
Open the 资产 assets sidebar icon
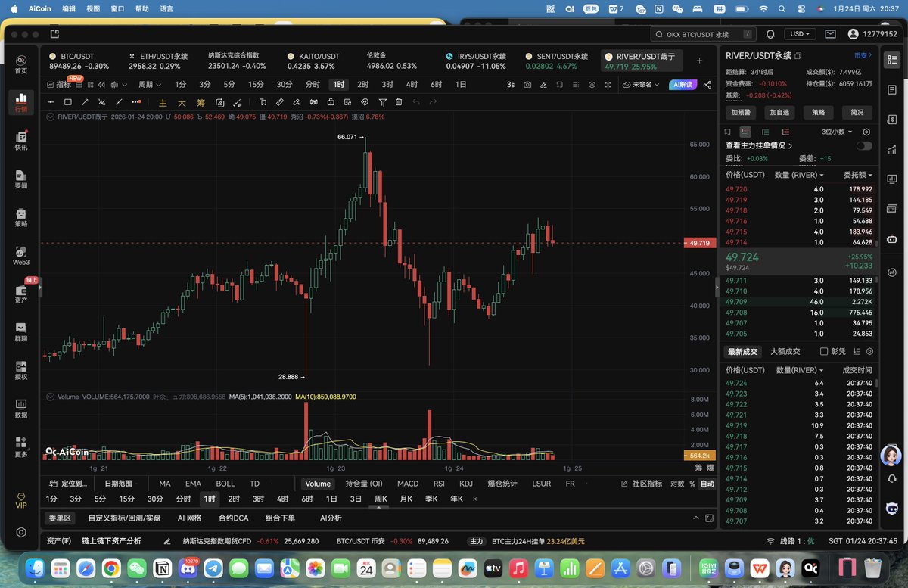tap(21, 294)
